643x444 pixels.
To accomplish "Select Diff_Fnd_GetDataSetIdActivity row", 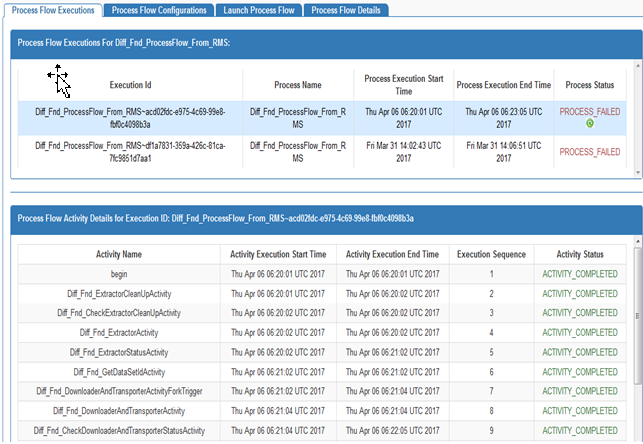I will click(x=322, y=372).
